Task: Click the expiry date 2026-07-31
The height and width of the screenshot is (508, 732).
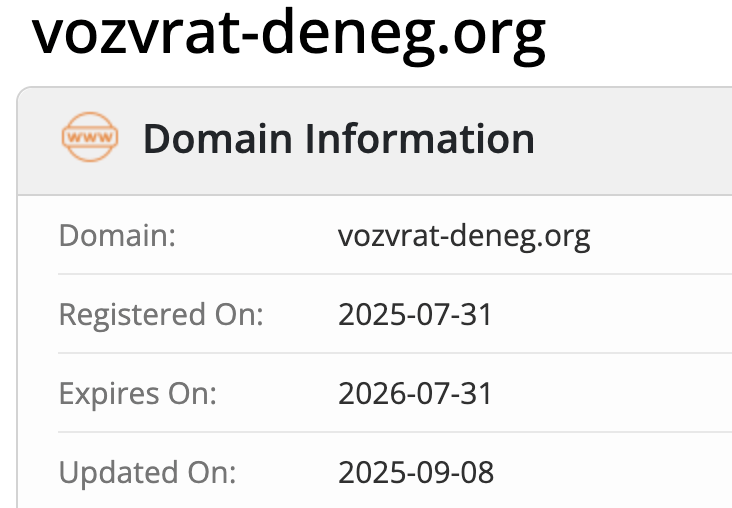Action: point(415,393)
